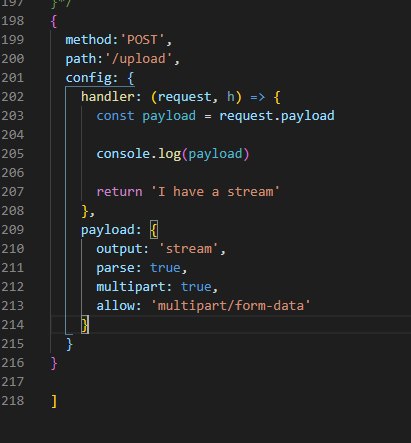411x443 pixels.
Task: Click the '/upload' path string
Action: click(x=139, y=59)
